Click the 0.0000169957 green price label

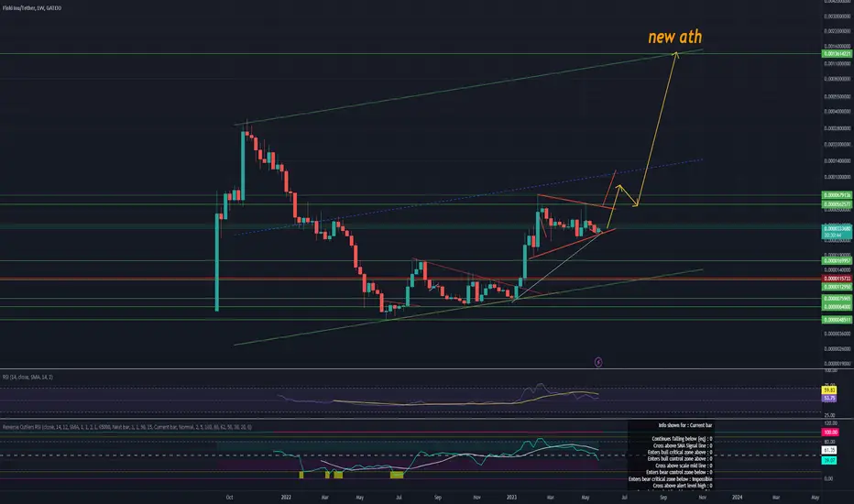coord(837,261)
